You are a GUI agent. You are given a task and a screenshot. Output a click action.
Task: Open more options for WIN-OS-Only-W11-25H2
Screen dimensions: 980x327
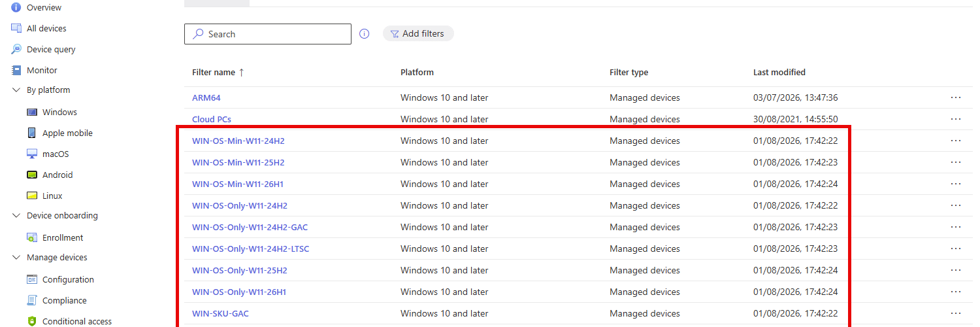click(x=956, y=270)
